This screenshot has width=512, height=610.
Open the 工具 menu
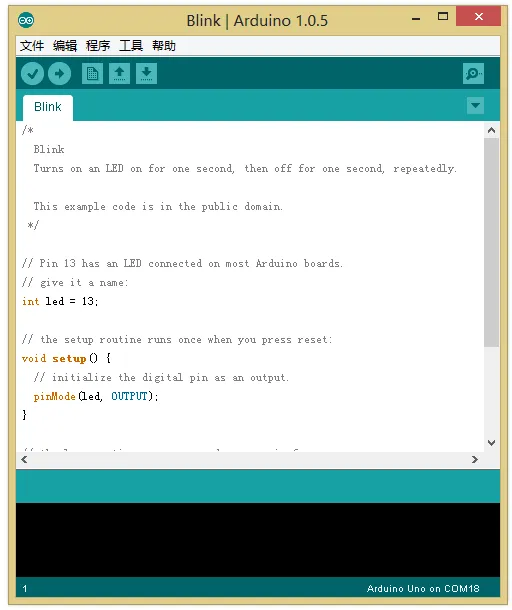[x=131, y=46]
